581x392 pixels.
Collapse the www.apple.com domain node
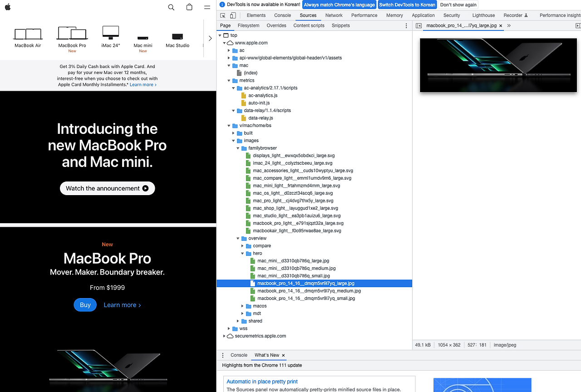pos(224,43)
